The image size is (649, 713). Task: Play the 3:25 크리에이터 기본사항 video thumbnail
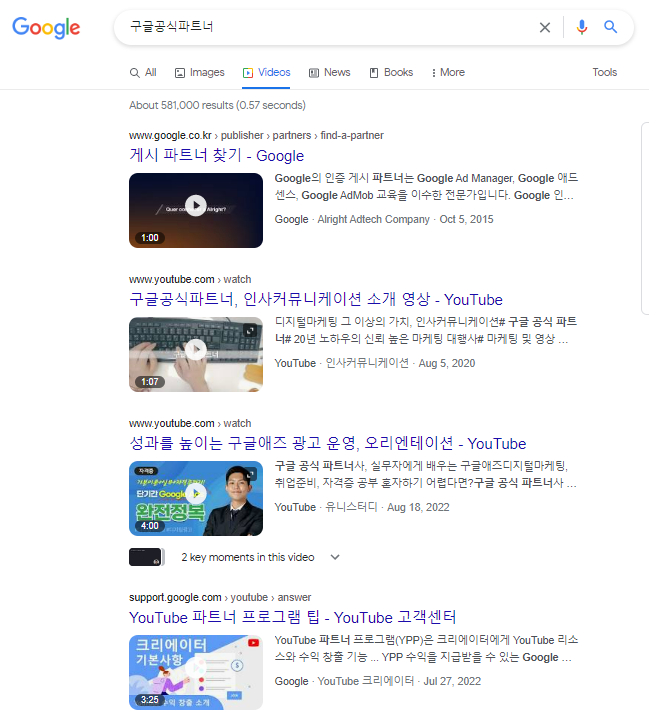coord(196,672)
